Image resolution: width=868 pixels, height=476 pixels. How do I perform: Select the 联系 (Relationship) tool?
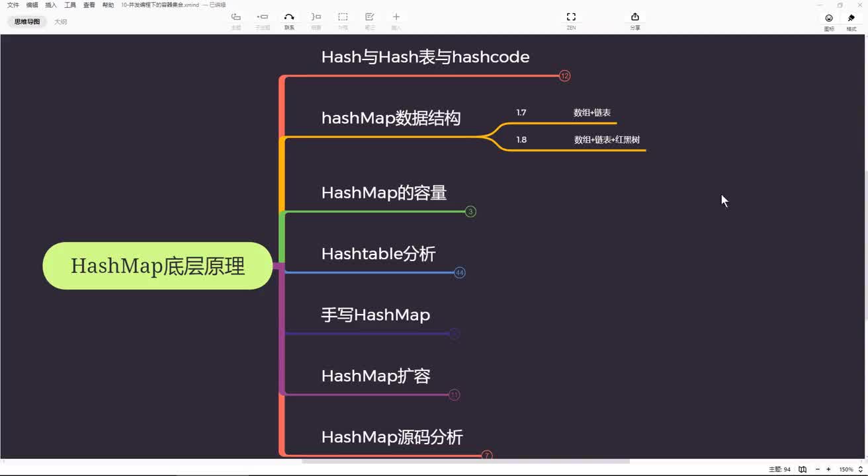pyautogui.click(x=289, y=17)
